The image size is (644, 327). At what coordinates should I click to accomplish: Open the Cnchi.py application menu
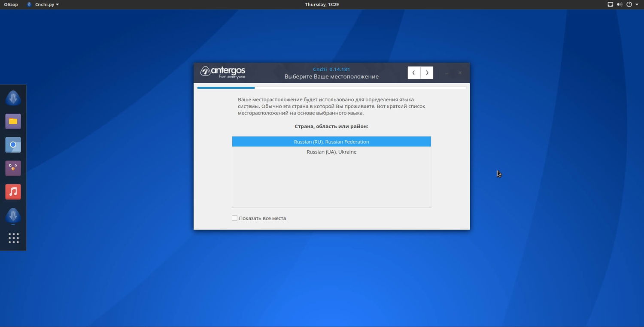43,4
